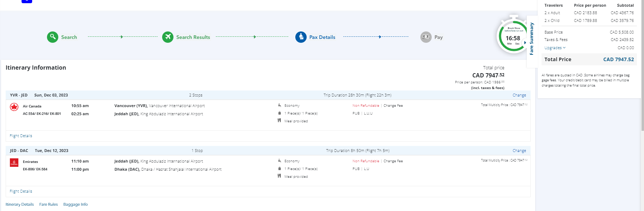Screen dimensions: 644x211
Task: Expand the Upgrades dropdown in fare summary
Action: [x=555, y=48]
